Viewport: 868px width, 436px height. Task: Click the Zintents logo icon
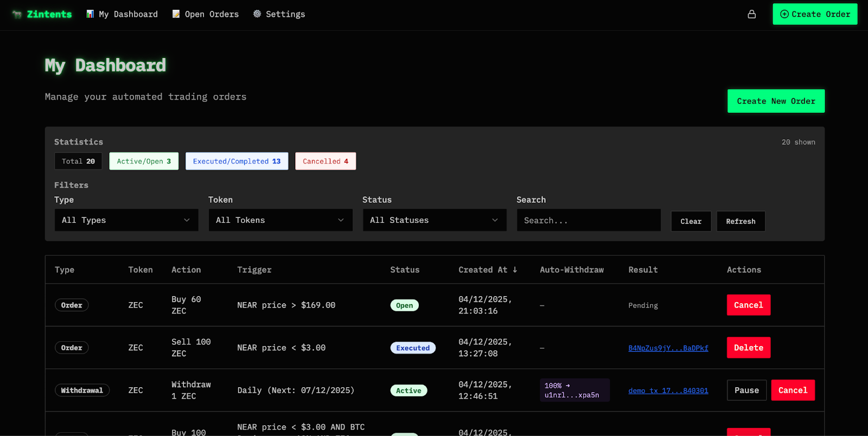17,14
